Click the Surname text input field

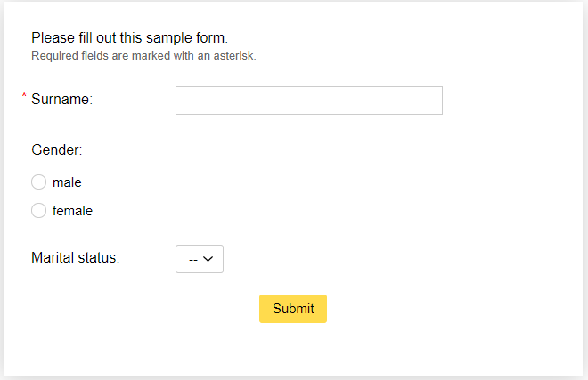[308, 101]
